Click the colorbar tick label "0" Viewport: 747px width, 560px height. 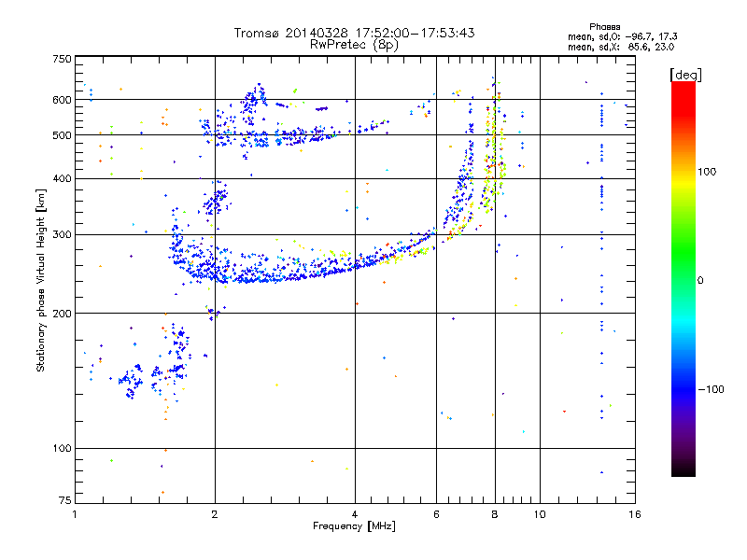700,281
